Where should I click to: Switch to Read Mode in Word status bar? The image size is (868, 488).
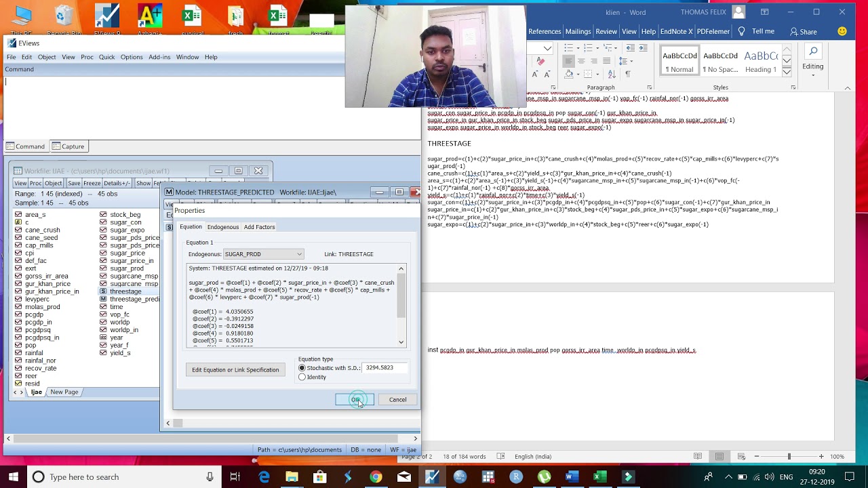tap(698, 456)
